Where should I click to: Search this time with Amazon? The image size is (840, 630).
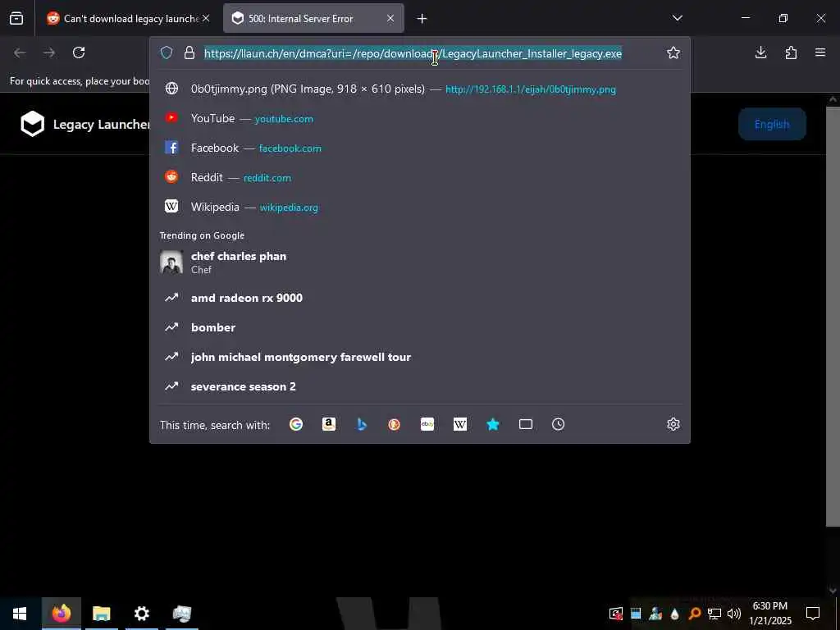pyautogui.click(x=329, y=424)
